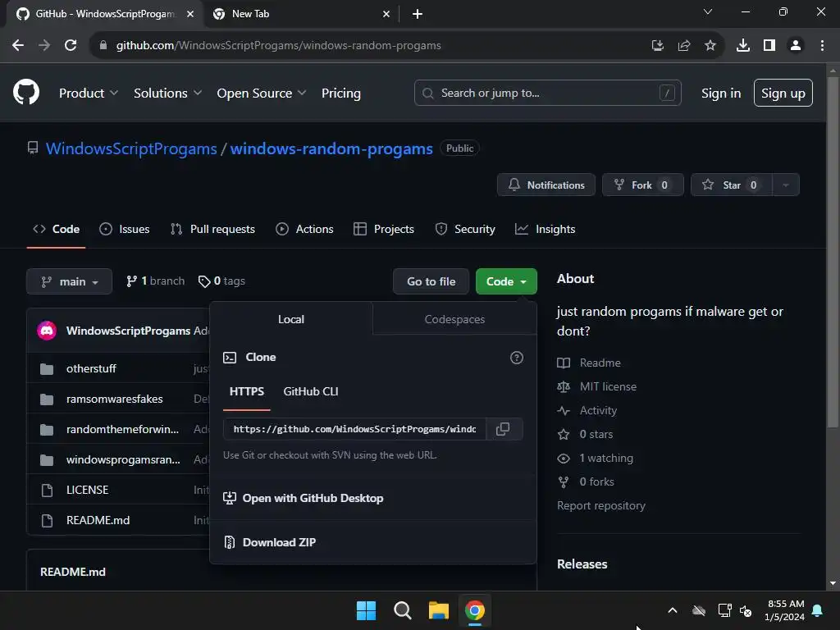Reload the page
This screenshot has height=630, width=840.
click(71, 46)
